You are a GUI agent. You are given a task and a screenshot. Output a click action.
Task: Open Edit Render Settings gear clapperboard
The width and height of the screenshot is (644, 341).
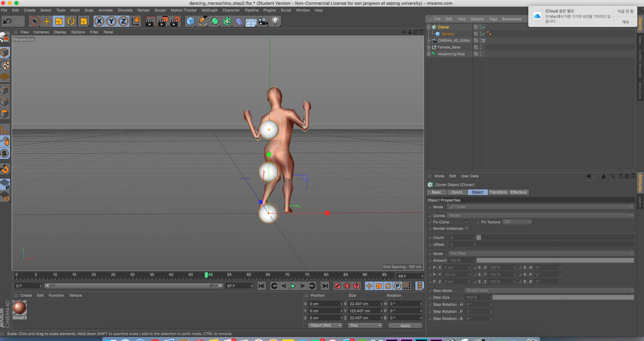pyautogui.click(x=175, y=22)
